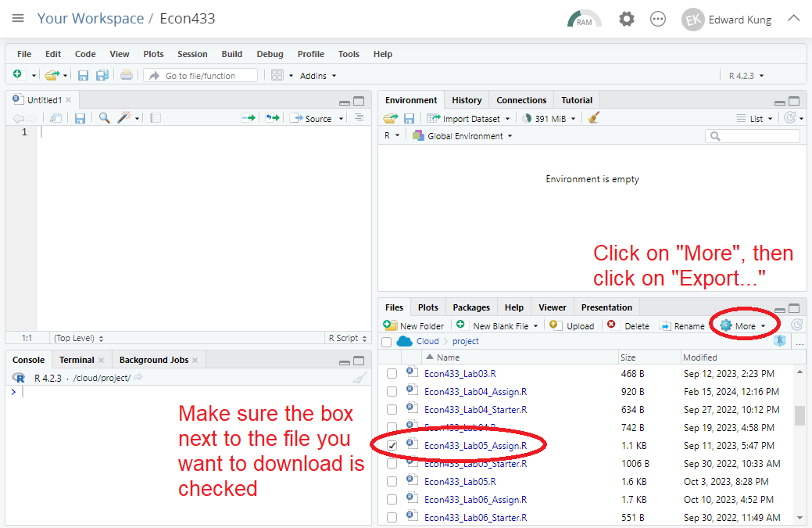
Task: Save current document from main toolbar
Action: coord(83,76)
